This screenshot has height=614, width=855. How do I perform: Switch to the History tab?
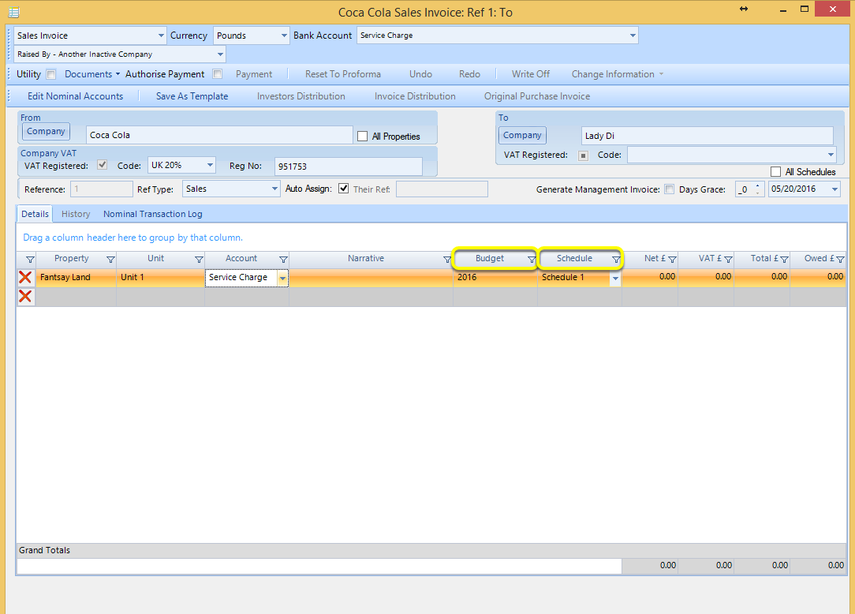pyautogui.click(x=76, y=214)
